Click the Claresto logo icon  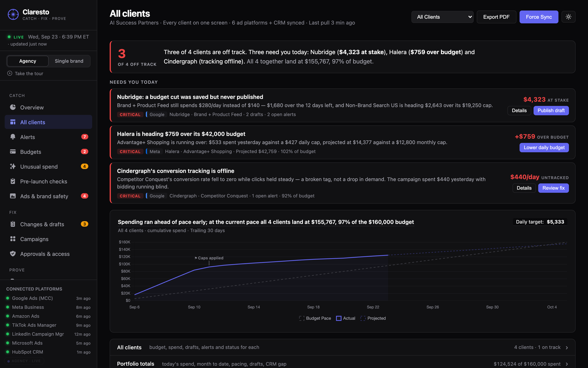coord(13,15)
